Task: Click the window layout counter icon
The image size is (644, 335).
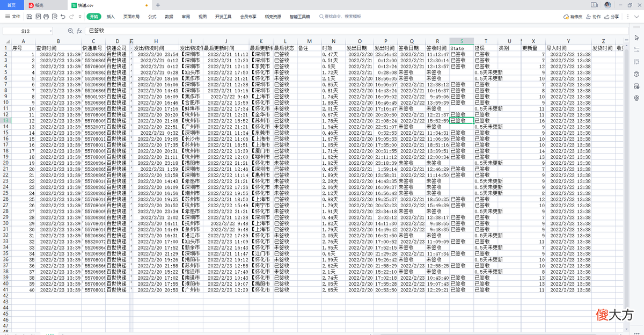Action: click(x=595, y=5)
